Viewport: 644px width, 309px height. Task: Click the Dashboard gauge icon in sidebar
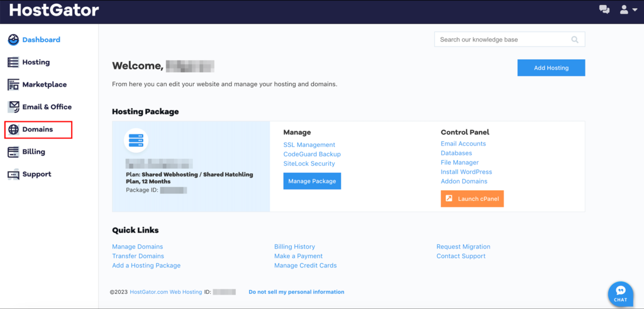click(x=13, y=40)
